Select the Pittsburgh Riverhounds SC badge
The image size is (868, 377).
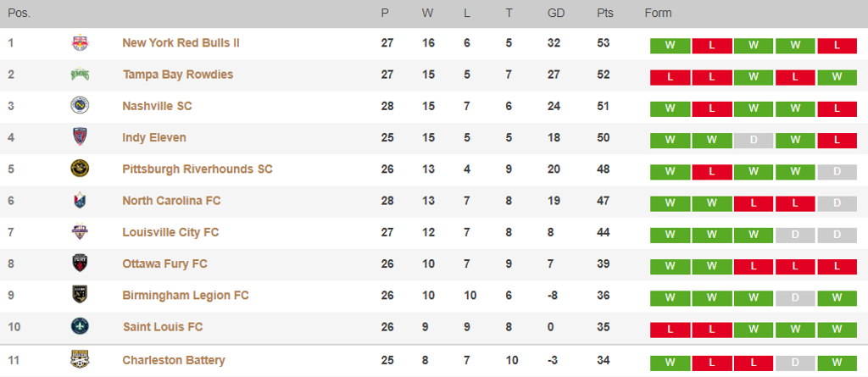click(81, 169)
